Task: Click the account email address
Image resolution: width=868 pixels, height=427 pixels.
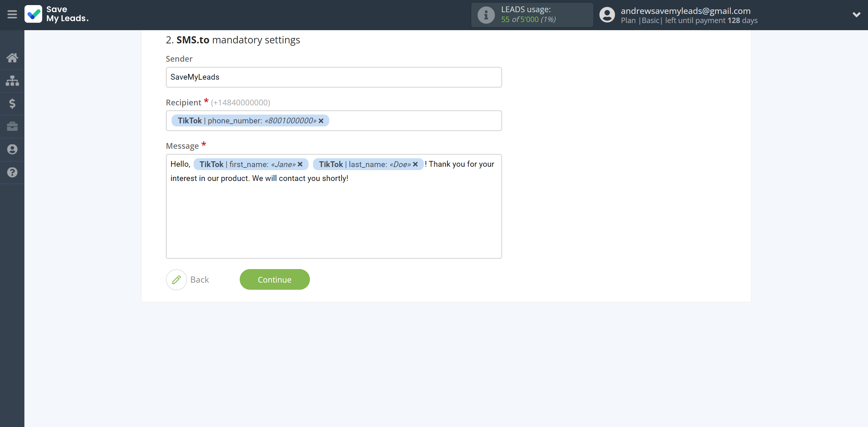Action: click(686, 11)
